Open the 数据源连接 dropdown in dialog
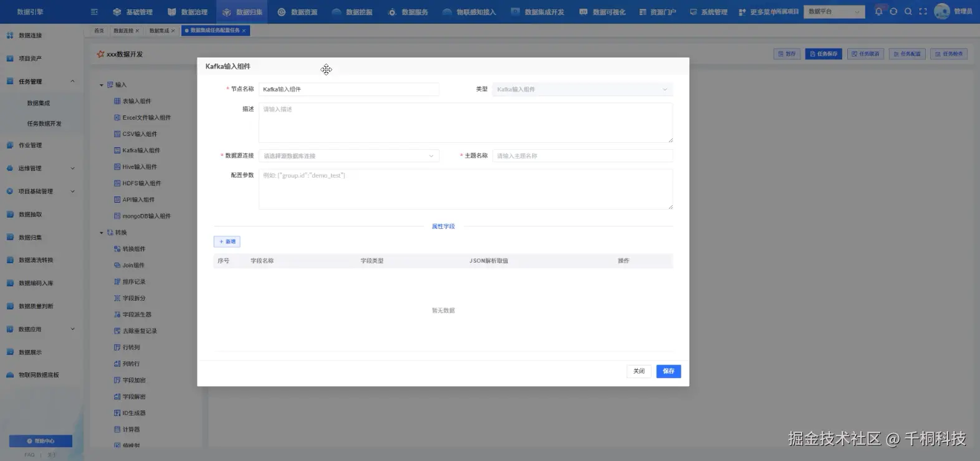This screenshot has width=980, height=461. (x=349, y=156)
